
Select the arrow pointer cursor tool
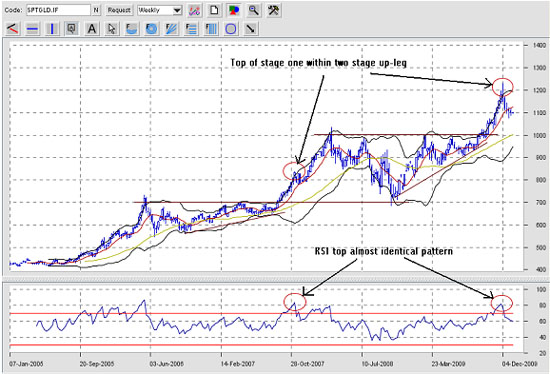click(112, 29)
